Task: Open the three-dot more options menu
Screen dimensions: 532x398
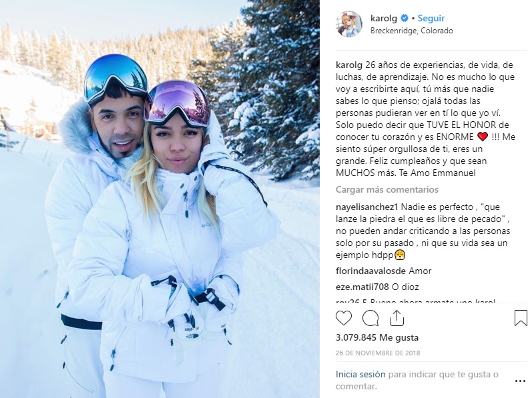Action: tap(520, 381)
